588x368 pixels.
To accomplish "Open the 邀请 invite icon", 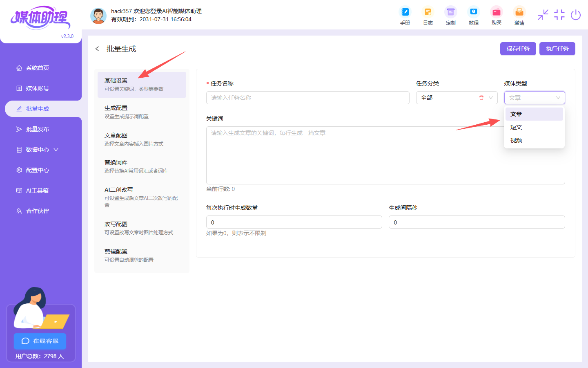I will click(x=519, y=16).
